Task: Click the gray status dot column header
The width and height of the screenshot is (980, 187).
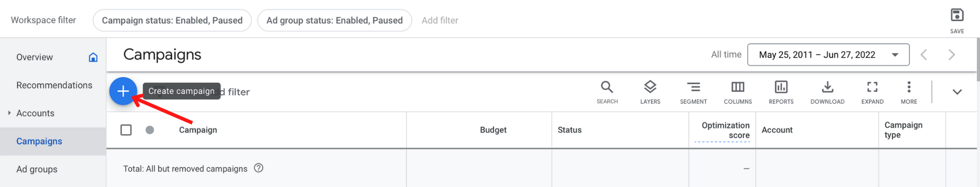Action: 150,130
